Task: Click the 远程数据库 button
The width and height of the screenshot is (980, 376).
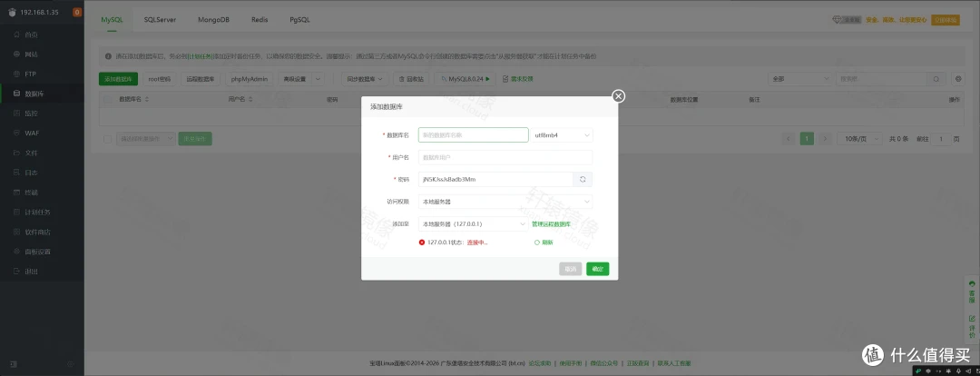Action: click(x=200, y=79)
